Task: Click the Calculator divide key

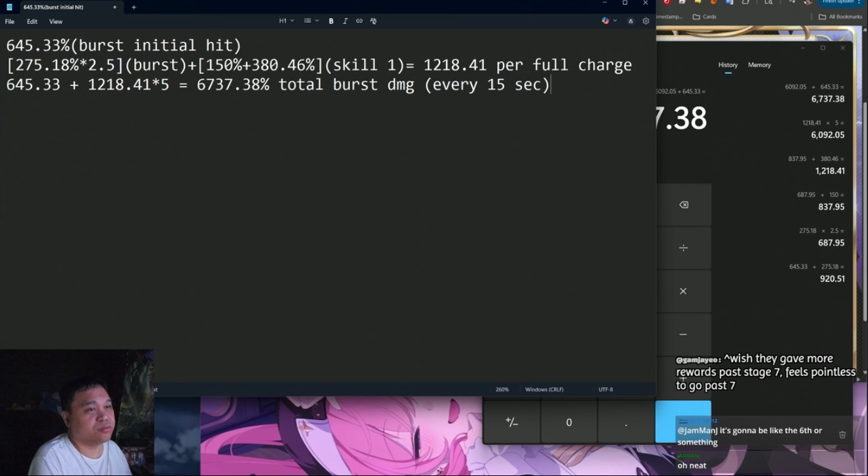Action: coord(684,248)
